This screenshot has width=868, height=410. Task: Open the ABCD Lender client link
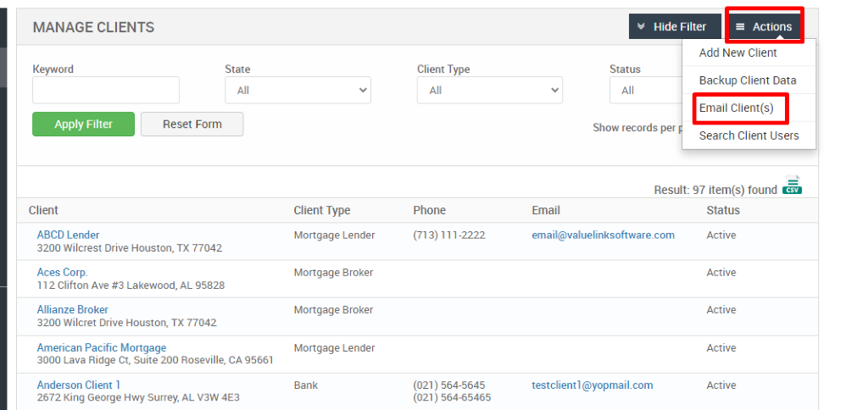[68, 235]
